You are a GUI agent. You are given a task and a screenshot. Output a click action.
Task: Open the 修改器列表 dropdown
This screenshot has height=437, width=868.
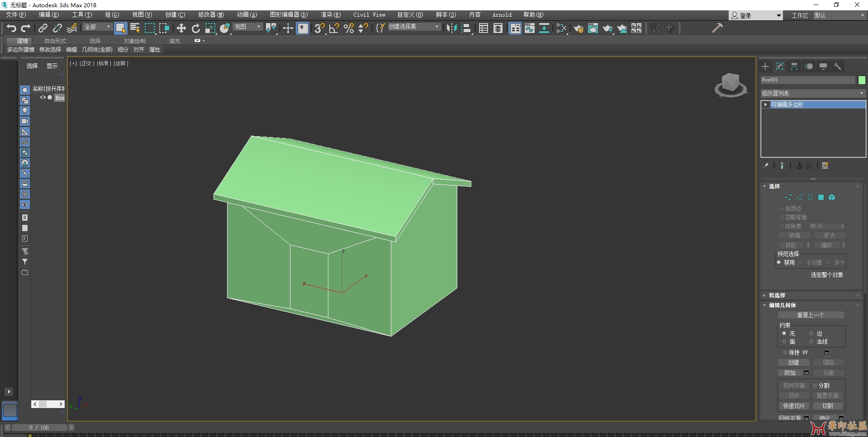813,93
